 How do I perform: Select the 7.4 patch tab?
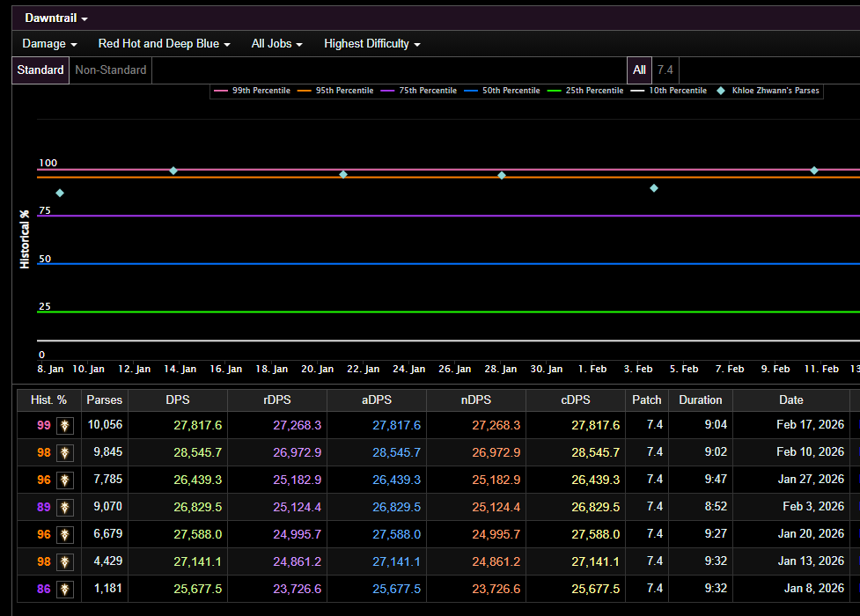(665, 70)
